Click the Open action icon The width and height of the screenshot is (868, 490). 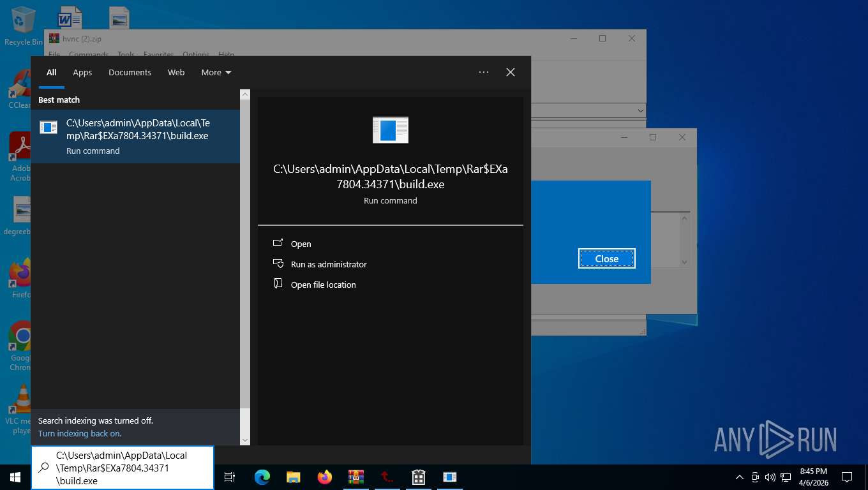pos(278,243)
